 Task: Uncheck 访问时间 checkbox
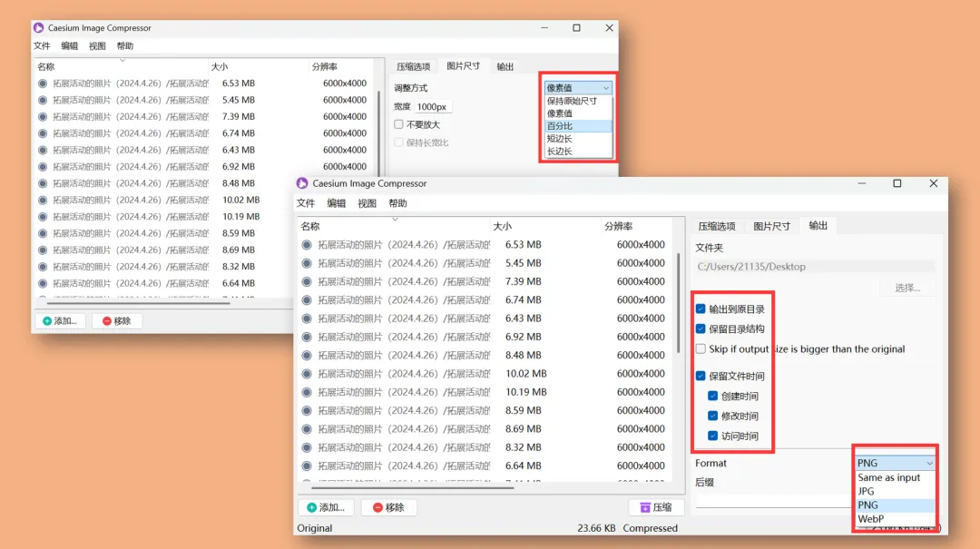(712, 436)
